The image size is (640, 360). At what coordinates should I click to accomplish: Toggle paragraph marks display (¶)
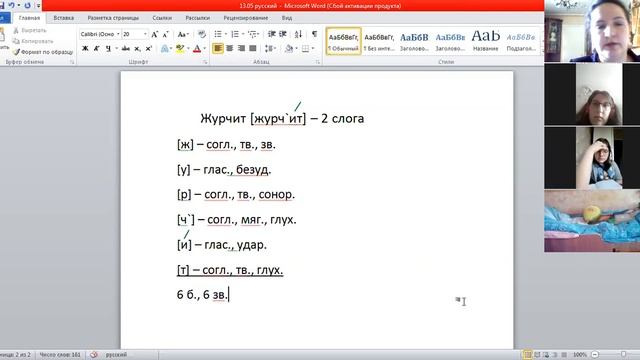(x=314, y=34)
